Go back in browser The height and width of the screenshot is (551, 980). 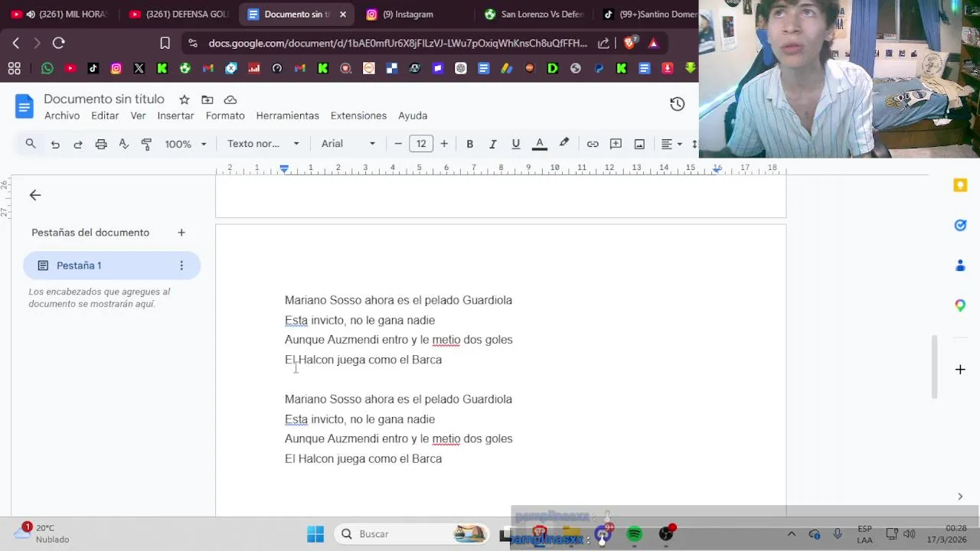coord(16,44)
